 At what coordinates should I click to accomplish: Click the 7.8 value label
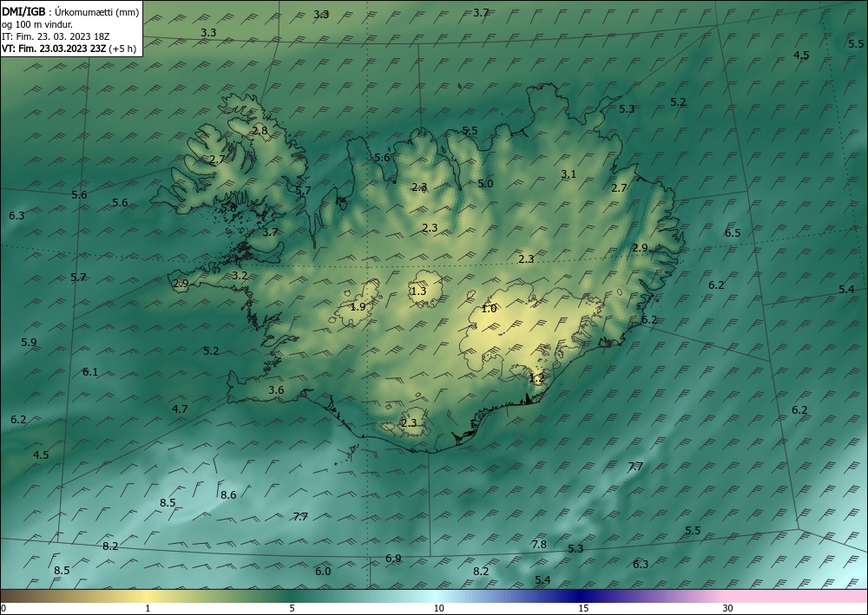539,544
